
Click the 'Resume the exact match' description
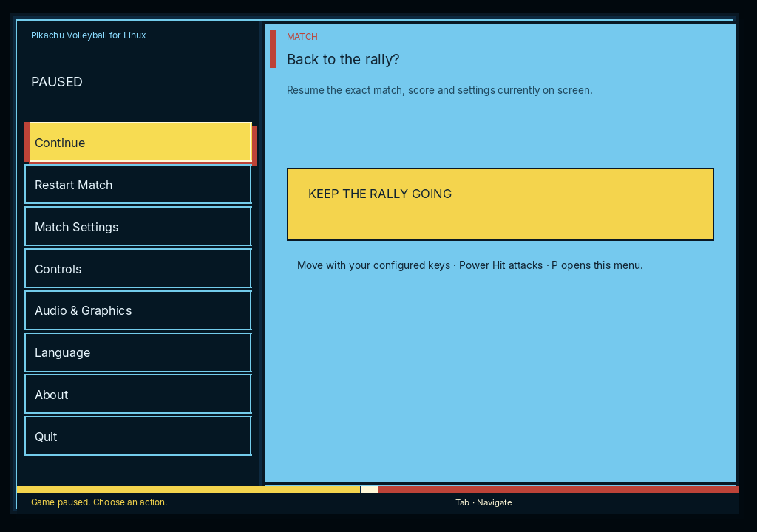[x=439, y=90]
